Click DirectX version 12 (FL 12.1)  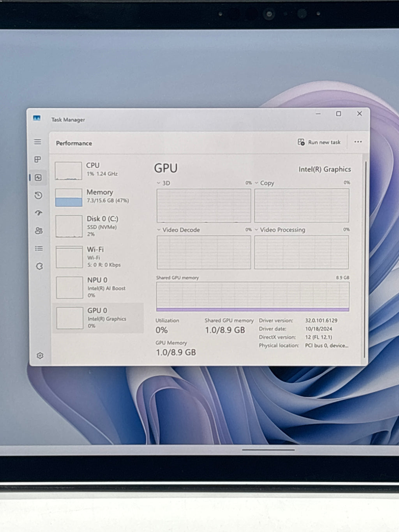click(318, 337)
